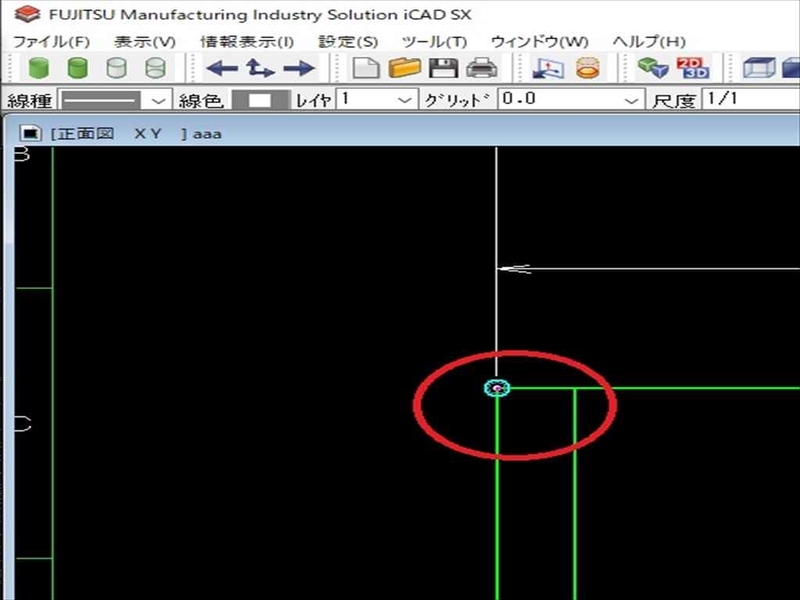Open the 情報表示(I) menu

pos(247,42)
